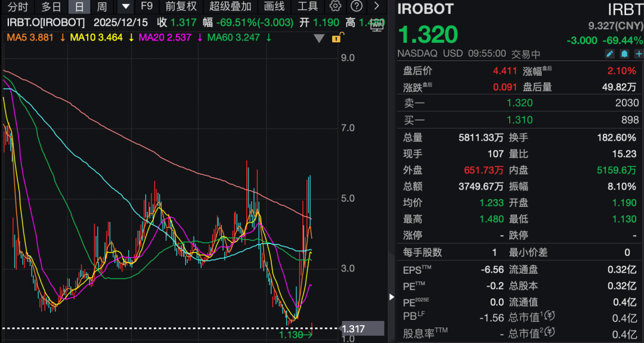Click the gray down triangle above chart
This screenshot has height=343, width=644.
319,39
